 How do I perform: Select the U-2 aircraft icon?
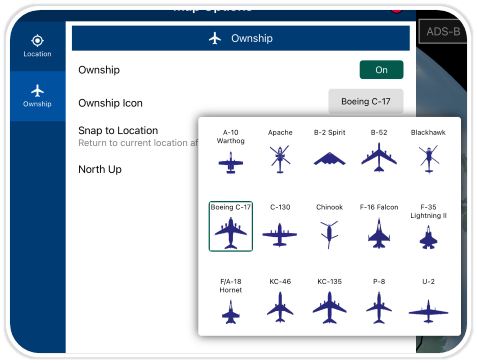[x=428, y=311]
